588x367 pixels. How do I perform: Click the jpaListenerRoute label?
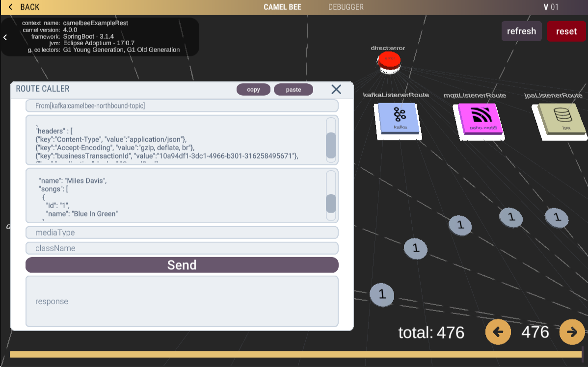tap(554, 96)
